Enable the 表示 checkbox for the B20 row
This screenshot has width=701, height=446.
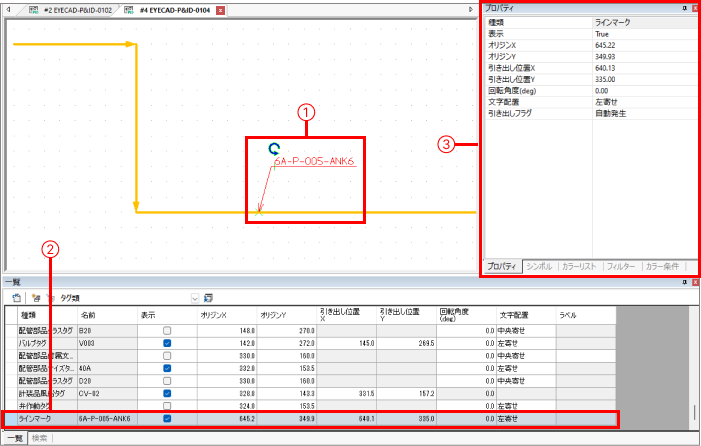coord(167,330)
